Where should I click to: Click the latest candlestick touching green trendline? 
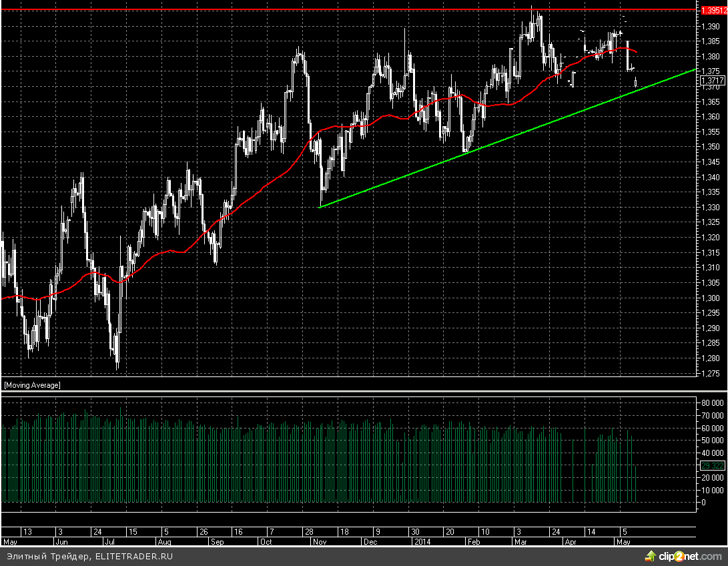[636, 82]
